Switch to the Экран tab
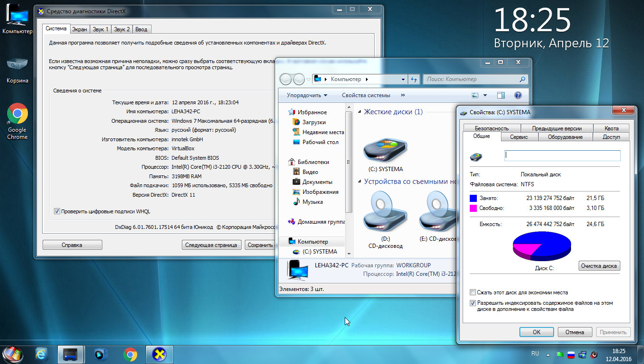644x364 pixels. tap(80, 29)
